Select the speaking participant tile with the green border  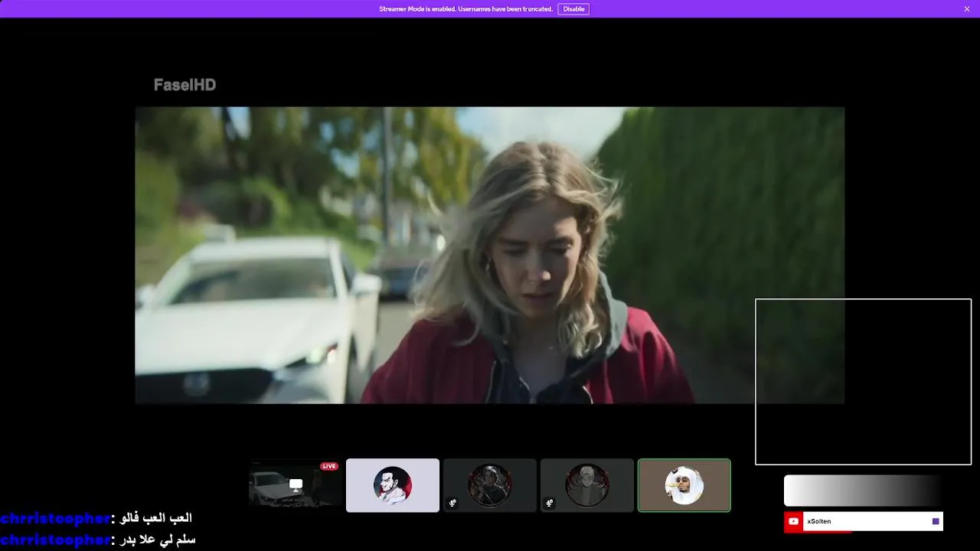pos(684,485)
